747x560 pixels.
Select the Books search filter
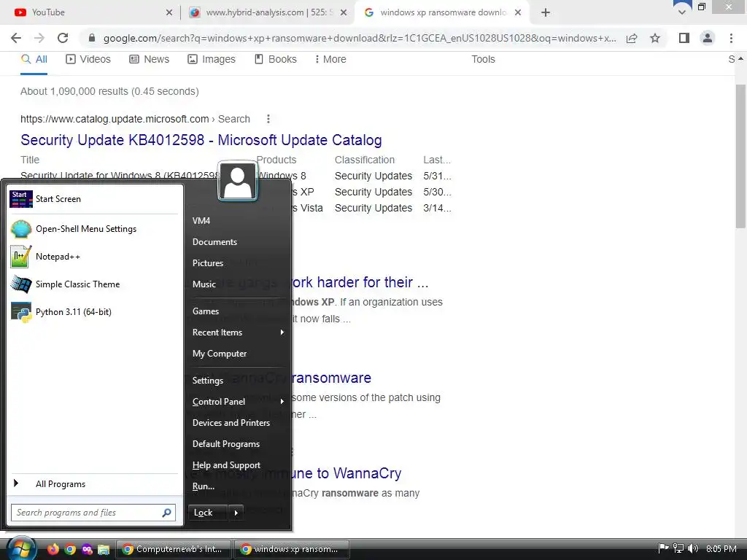(275, 59)
